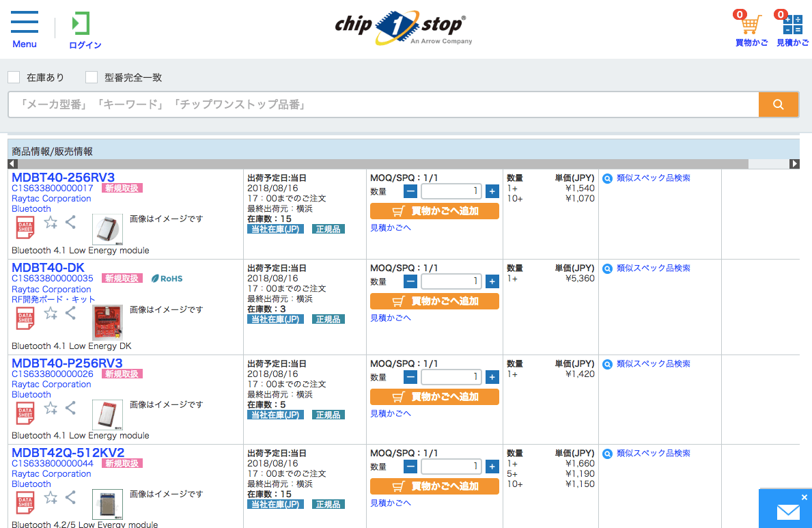Click 見積かごへ link for MDBT42Q-512KV2
Viewport: 812px width, 528px height.
pos(391,503)
